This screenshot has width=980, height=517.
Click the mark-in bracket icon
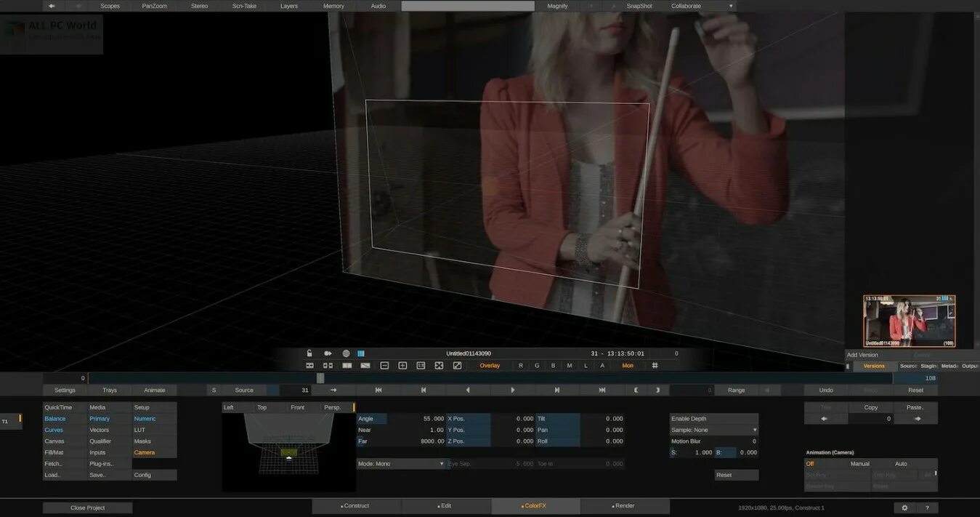[636, 390]
